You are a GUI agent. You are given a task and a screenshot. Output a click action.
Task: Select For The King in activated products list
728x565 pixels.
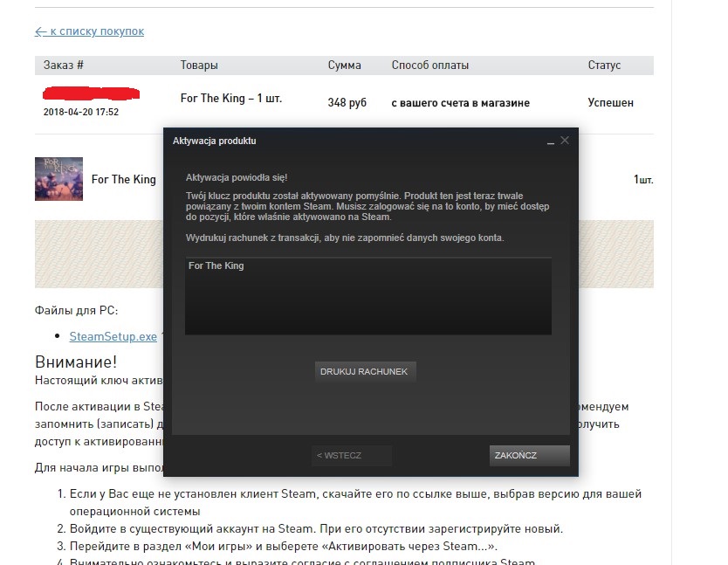click(x=216, y=265)
